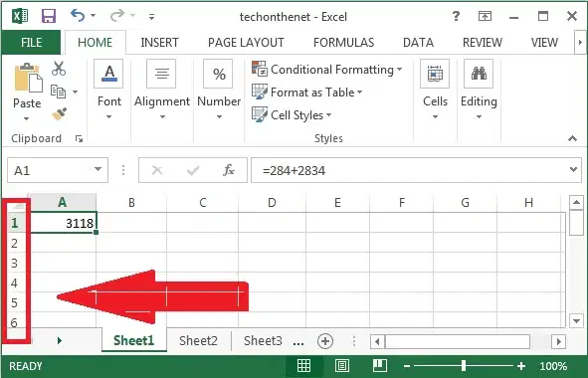588x378 pixels.
Task: Open the Name Box dropdown
Action: (98, 169)
